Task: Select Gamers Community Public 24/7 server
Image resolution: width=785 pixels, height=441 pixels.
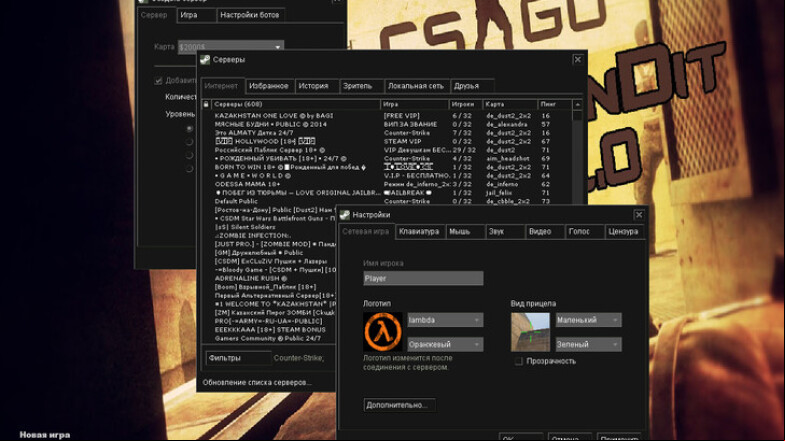Action: (270, 338)
